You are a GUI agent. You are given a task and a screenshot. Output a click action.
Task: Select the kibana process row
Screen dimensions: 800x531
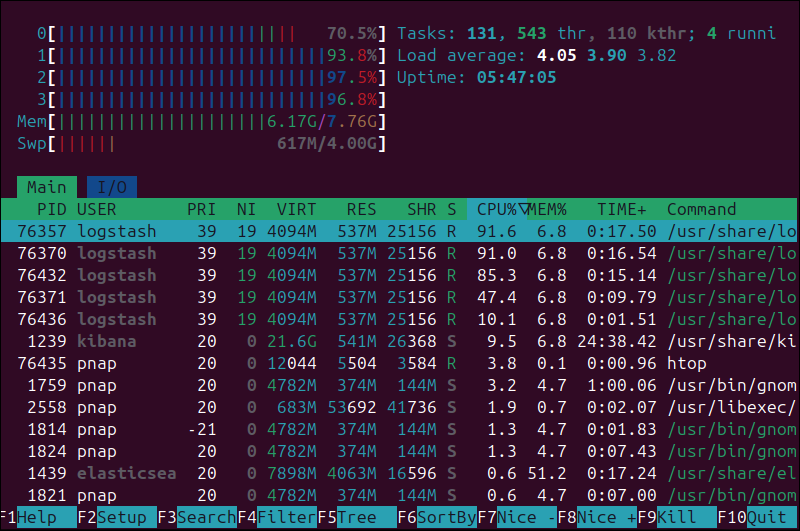(x=400, y=342)
